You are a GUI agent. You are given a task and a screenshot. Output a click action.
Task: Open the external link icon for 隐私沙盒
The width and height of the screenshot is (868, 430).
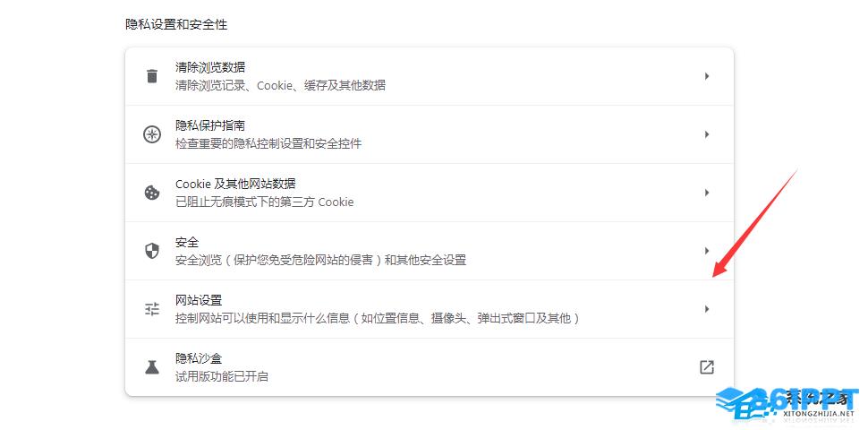pos(707,366)
